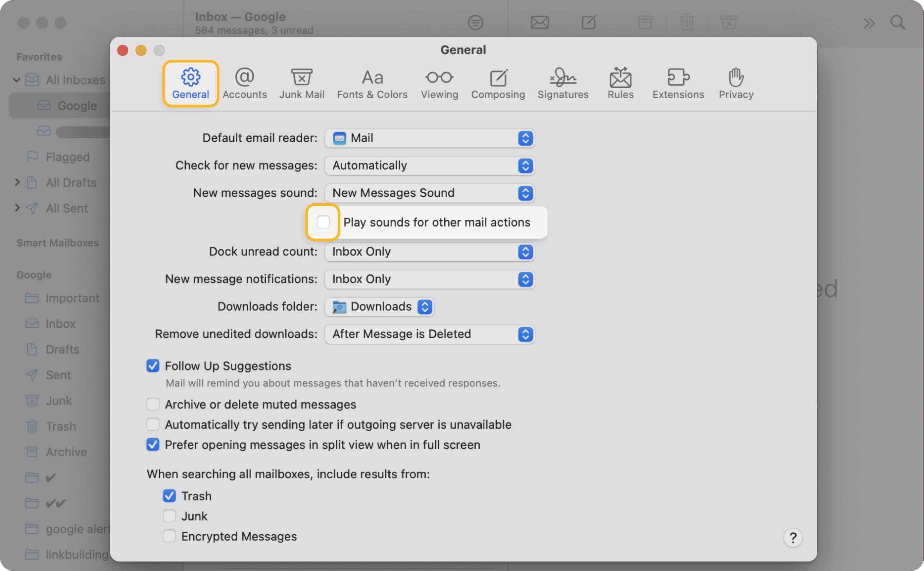Uncheck Follow Up Suggestions
Viewport: 924px width, 571px height.
[x=153, y=366]
